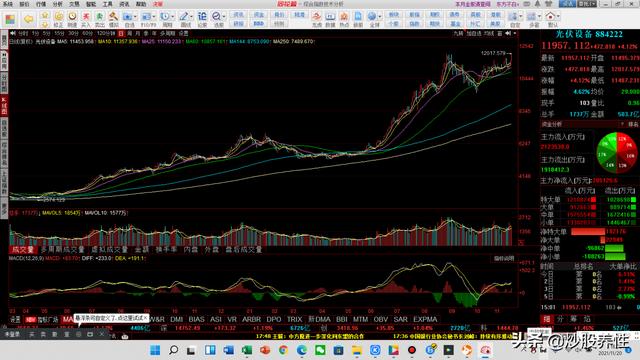Open Excel from the taskbar
The image size is (640, 360).
247,350
